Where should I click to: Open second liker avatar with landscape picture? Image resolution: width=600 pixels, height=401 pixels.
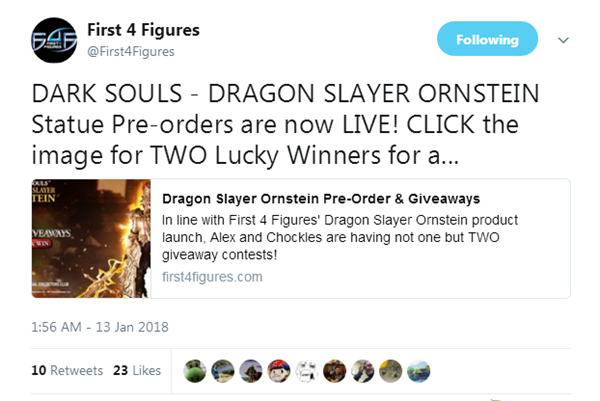(x=223, y=371)
